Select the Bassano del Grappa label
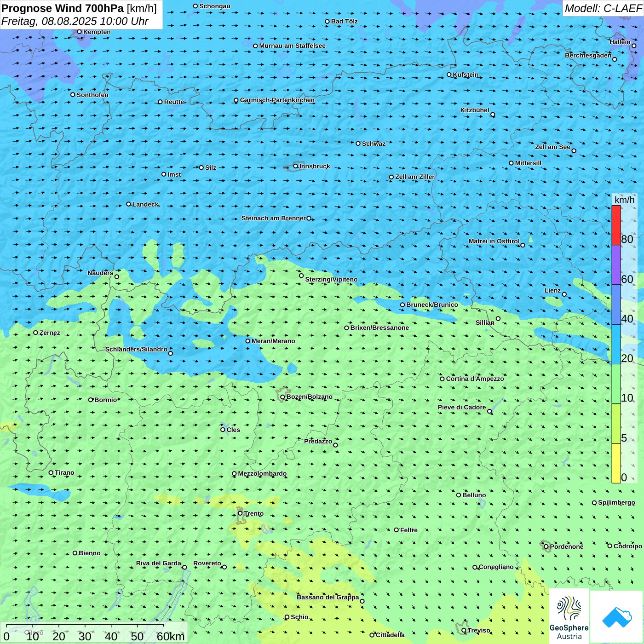Image resolution: width=644 pixels, height=644 pixels. click(x=328, y=597)
